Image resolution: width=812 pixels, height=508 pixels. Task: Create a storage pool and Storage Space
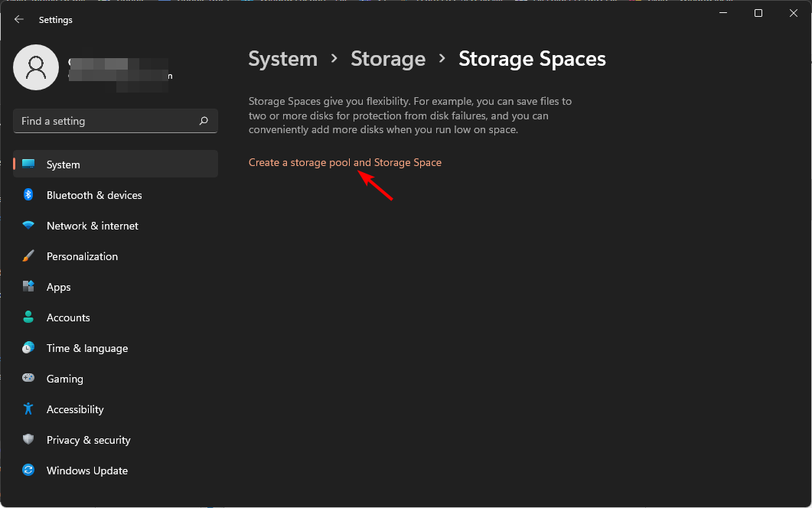coord(344,162)
